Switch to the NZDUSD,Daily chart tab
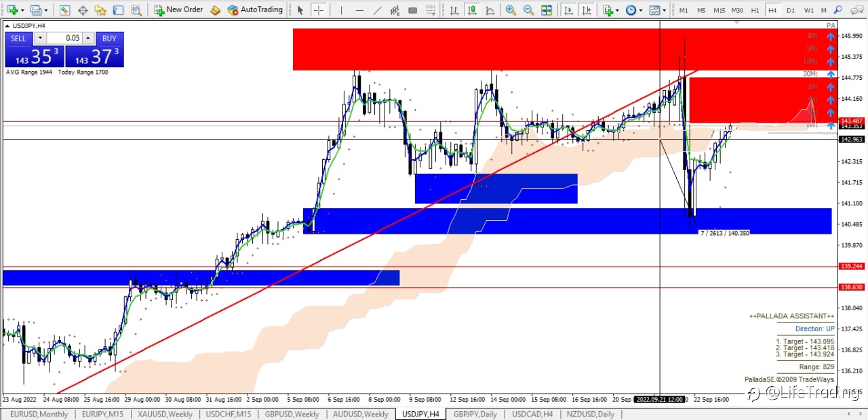Screen dimensions: 868x420 591,414
